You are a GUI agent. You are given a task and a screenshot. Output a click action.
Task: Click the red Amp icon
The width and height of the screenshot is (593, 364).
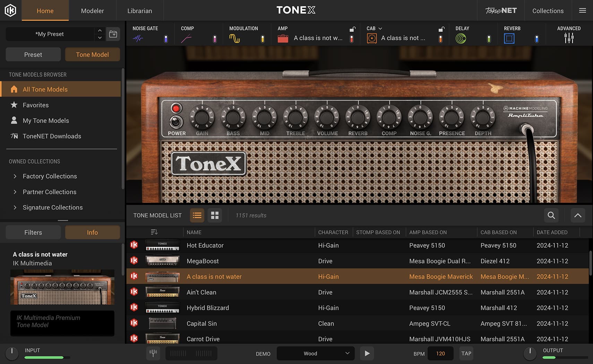283,38
